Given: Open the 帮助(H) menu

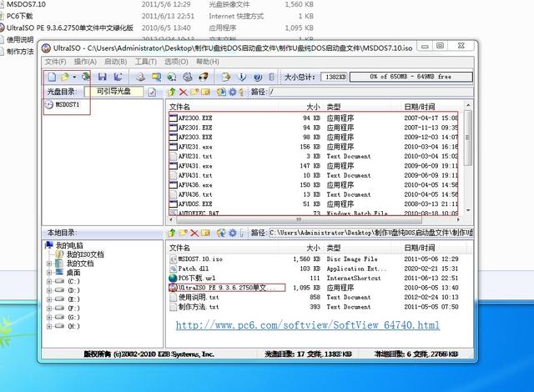Looking at the screenshot, I should coord(208,62).
